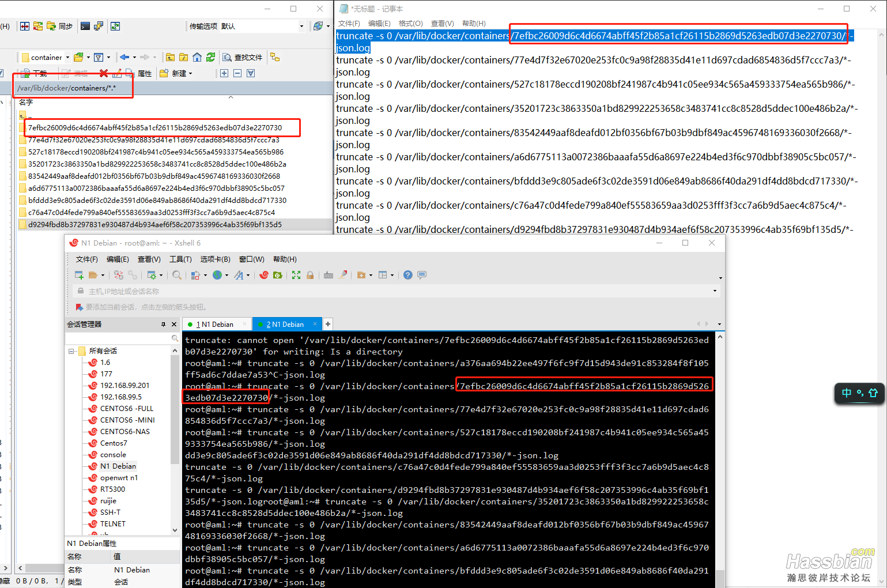This screenshot has width=887, height=588.
Task: Close the session manager panel
Action: coord(174,324)
